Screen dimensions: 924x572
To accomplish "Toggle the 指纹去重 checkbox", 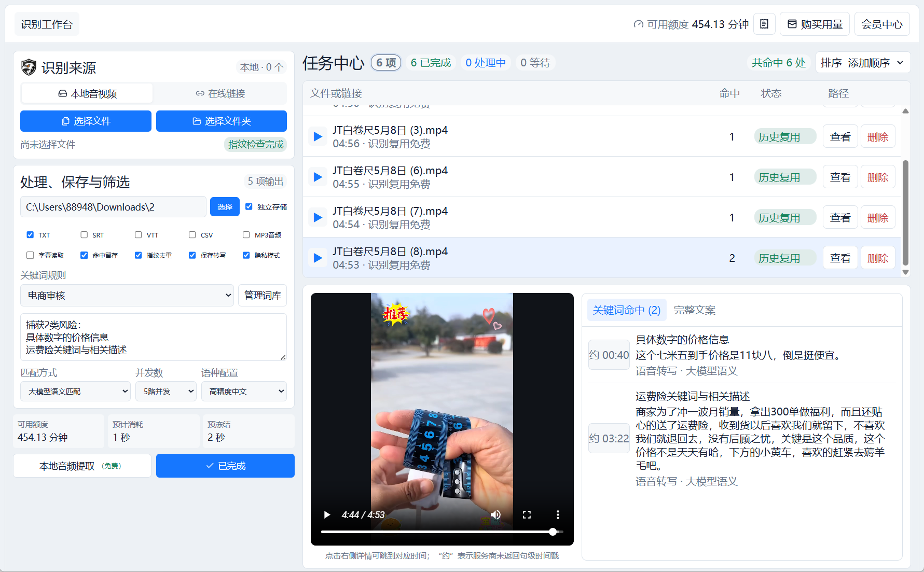I will (138, 255).
